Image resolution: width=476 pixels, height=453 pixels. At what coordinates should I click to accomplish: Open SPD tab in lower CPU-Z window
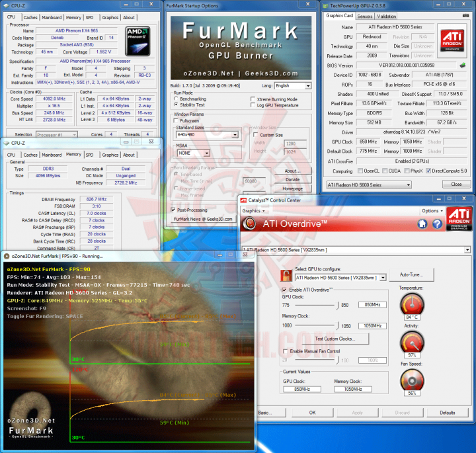89,155
